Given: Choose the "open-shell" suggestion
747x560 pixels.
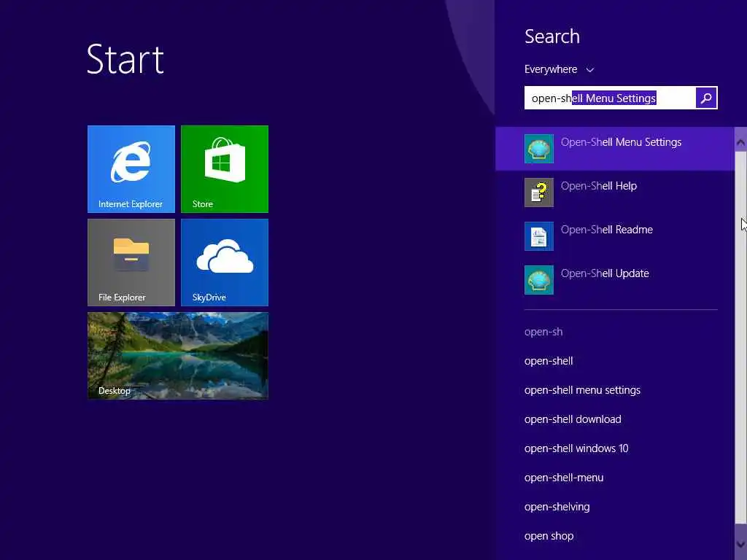Looking at the screenshot, I should (x=549, y=361).
